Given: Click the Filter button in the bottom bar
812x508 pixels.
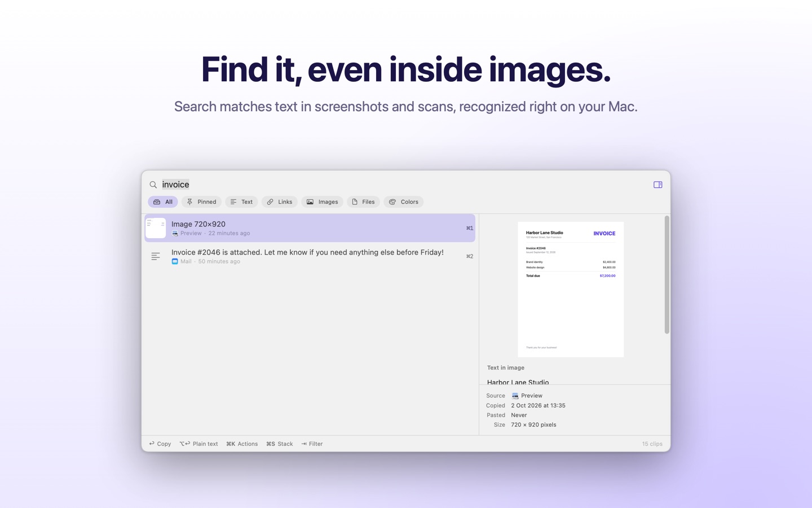Looking at the screenshot, I should pos(312,444).
